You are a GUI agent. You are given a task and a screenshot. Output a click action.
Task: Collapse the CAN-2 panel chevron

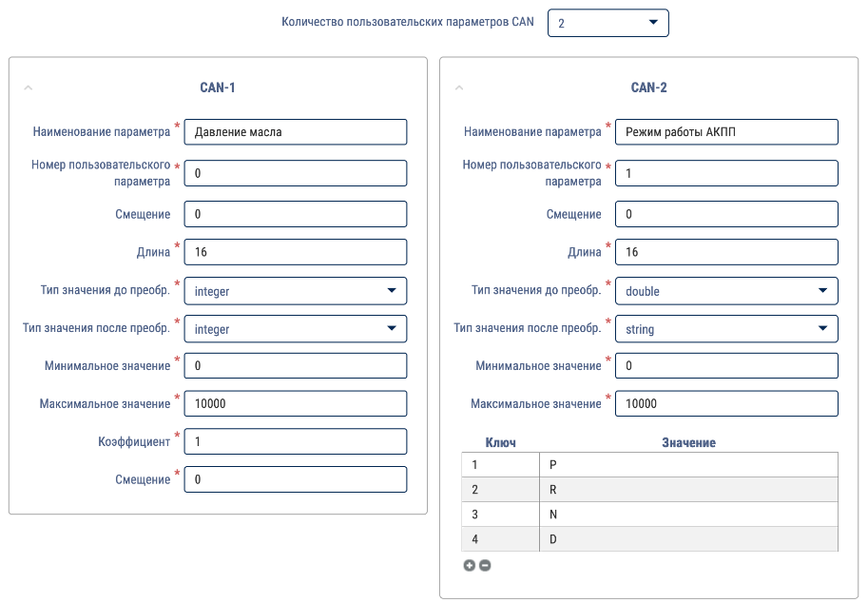459,88
